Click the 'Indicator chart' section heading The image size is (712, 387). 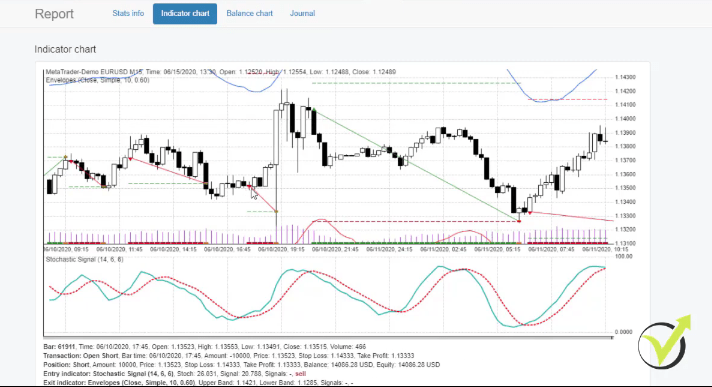65,49
